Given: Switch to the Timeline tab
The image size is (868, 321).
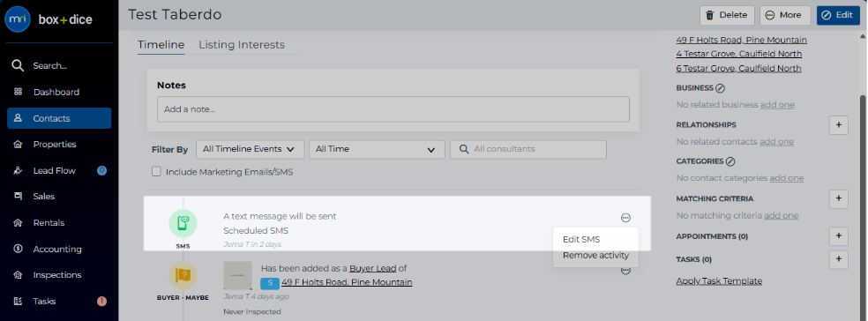Looking at the screenshot, I should click(x=161, y=45).
